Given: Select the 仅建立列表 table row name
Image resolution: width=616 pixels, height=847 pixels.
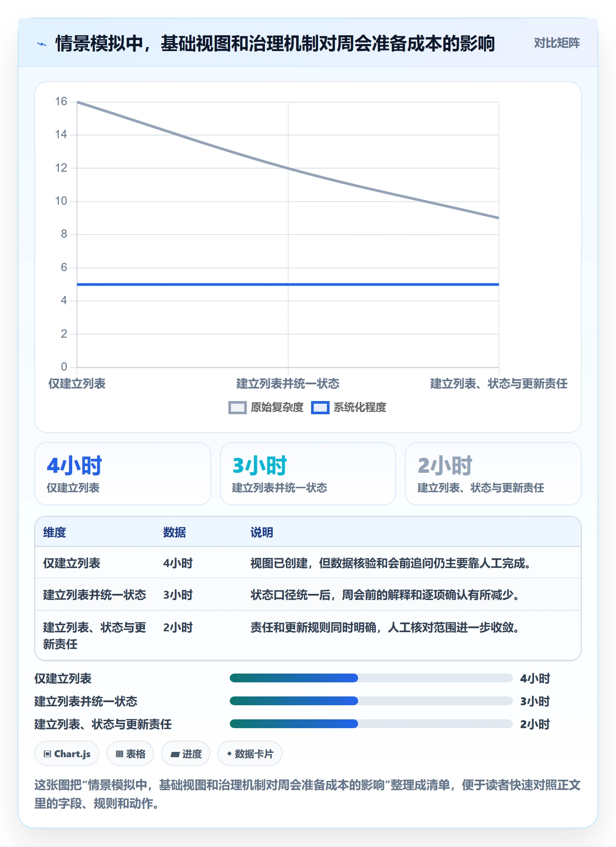Looking at the screenshot, I should [72, 563].
